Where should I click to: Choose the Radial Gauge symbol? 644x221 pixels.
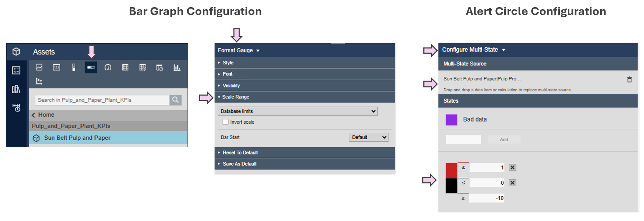pyautogui.click(x=108, y=67)
